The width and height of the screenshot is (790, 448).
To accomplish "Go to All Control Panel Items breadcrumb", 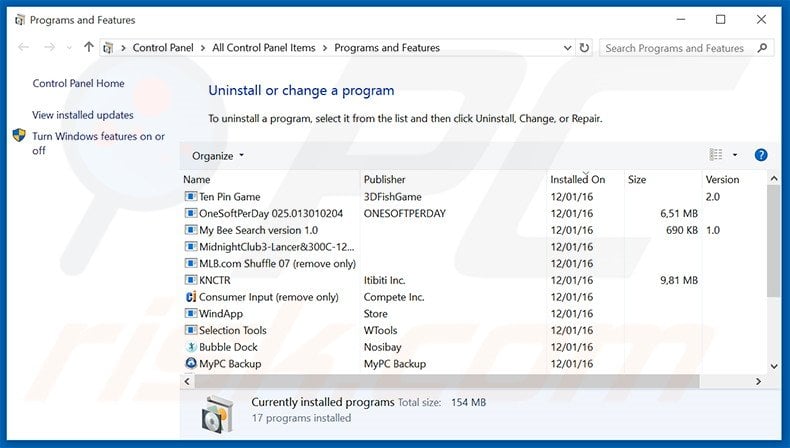I will 264,48.
